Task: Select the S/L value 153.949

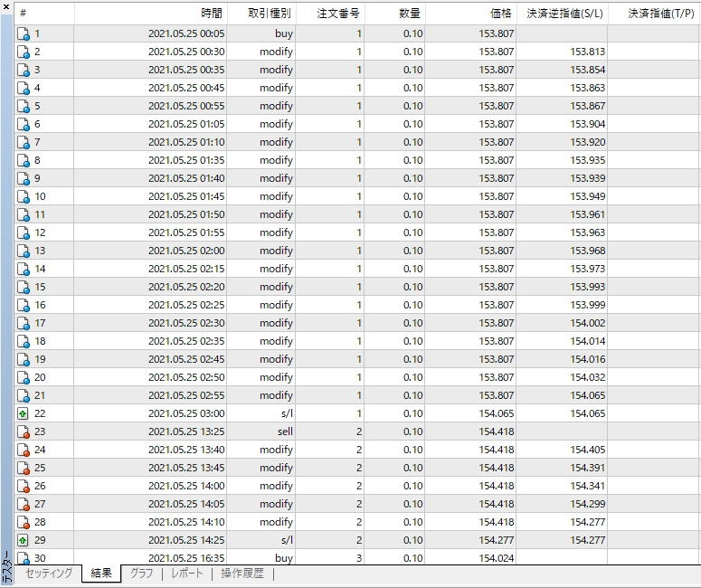Action: point(587,196)
